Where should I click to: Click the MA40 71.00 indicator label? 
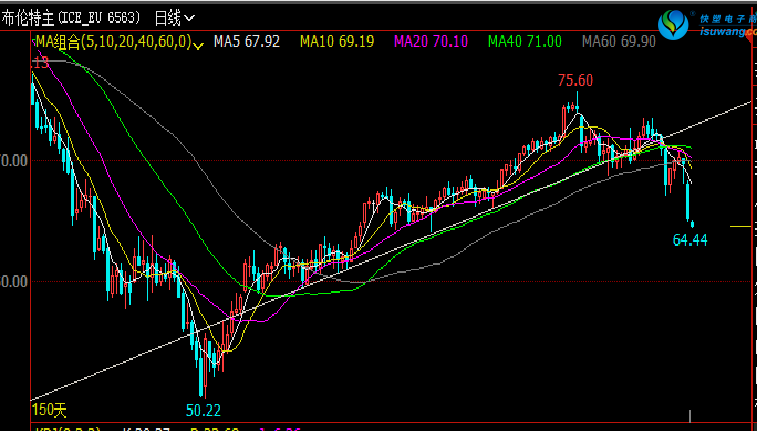coord(525,42)
